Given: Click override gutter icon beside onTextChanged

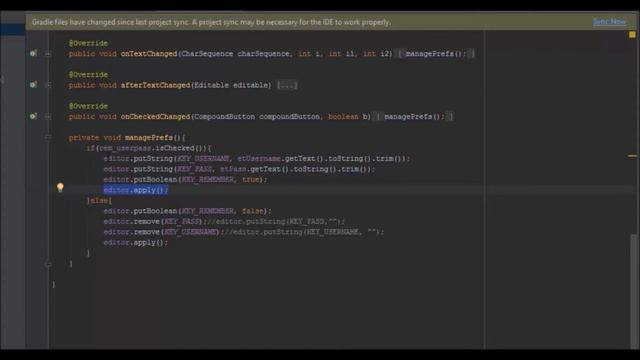Looking at the screenshot, I should coord(33,53).
